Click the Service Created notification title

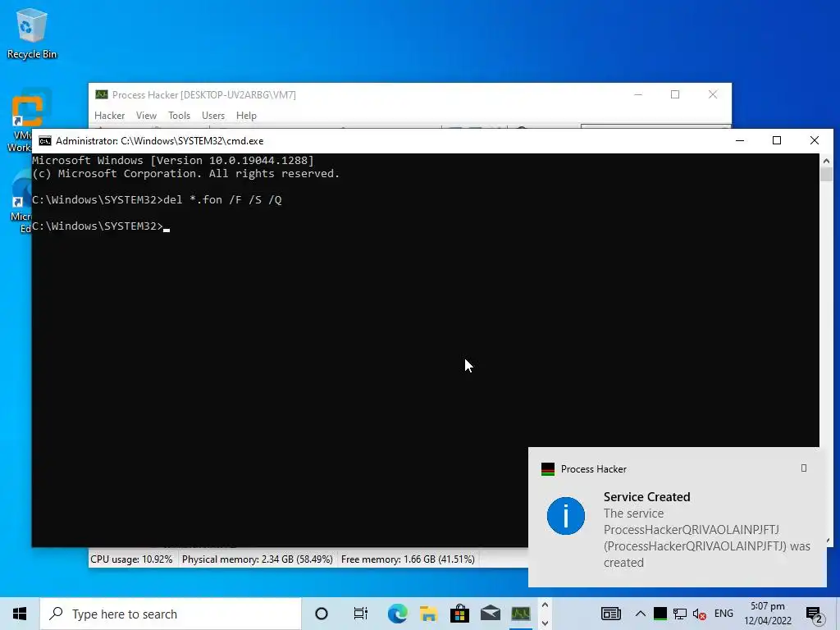click(646, 496)
